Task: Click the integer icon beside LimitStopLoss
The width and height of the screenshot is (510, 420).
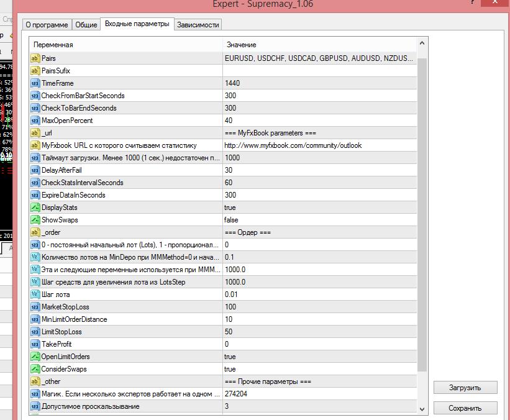Action: [x=35, y=332]
